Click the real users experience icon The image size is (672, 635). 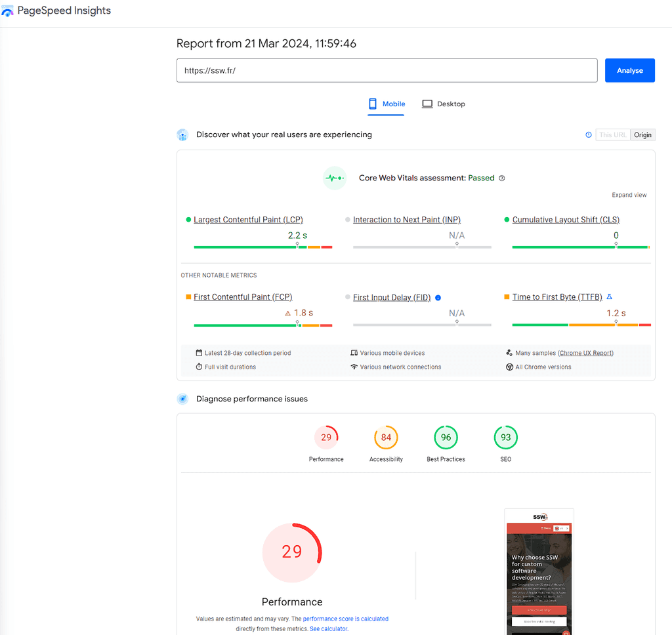(x=182, y=134)
